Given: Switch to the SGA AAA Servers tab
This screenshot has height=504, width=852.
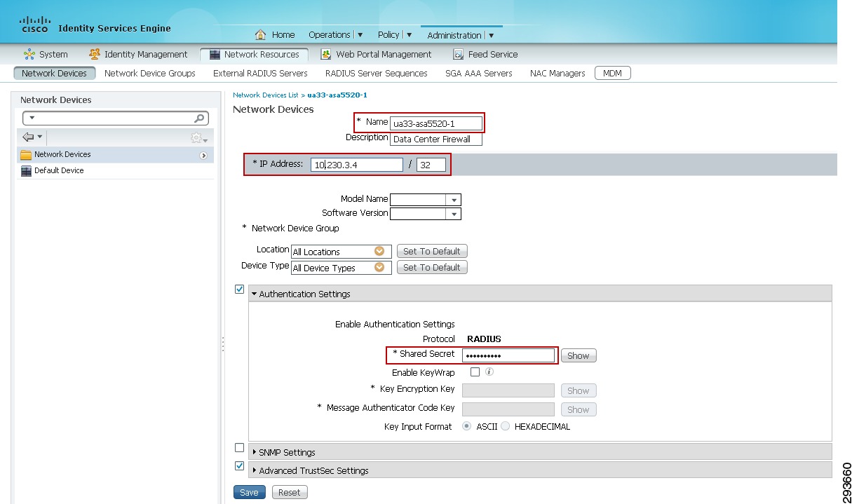Looking at the screenshot, I should coord(478,73).
